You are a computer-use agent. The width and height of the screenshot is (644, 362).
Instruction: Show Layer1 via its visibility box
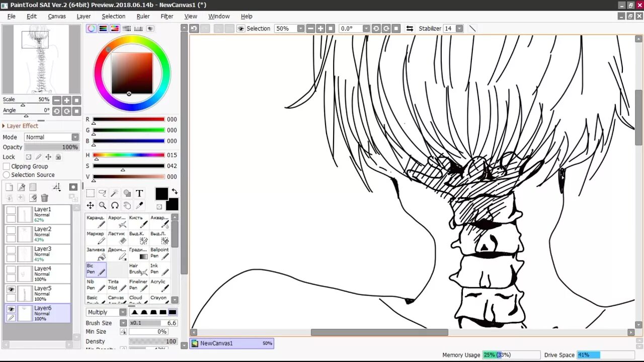click(x=11, y=210)
